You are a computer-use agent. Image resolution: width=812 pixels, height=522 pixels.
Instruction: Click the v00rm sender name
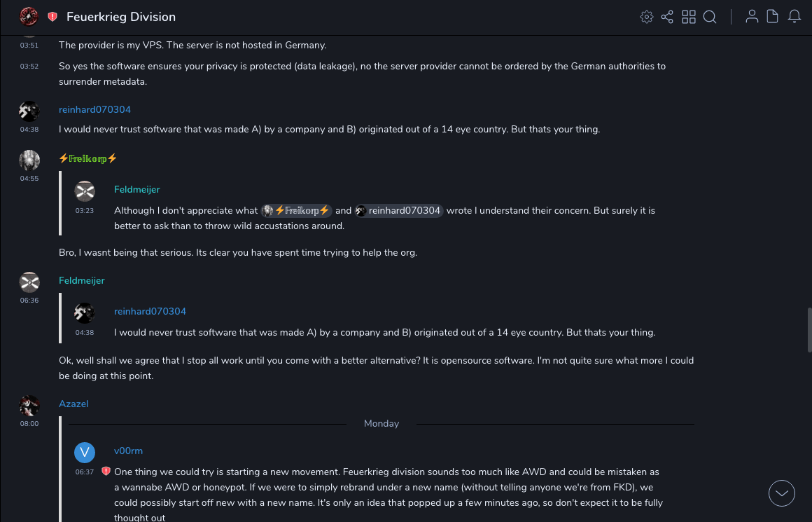click(128, 451)
